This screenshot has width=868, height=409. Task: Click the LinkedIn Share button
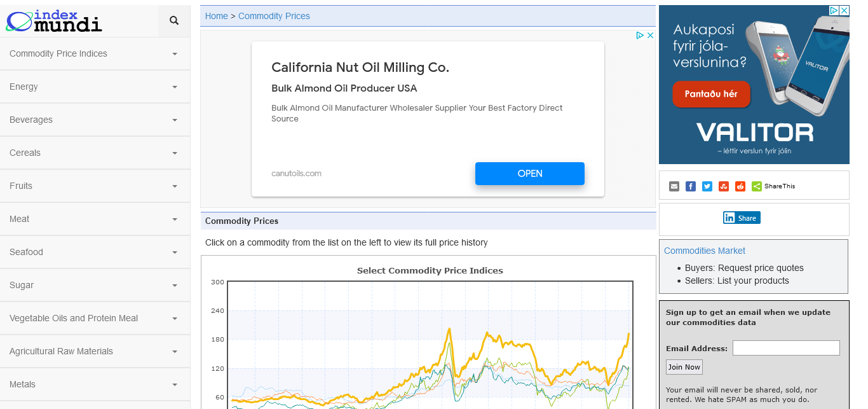tap(742, 218)
